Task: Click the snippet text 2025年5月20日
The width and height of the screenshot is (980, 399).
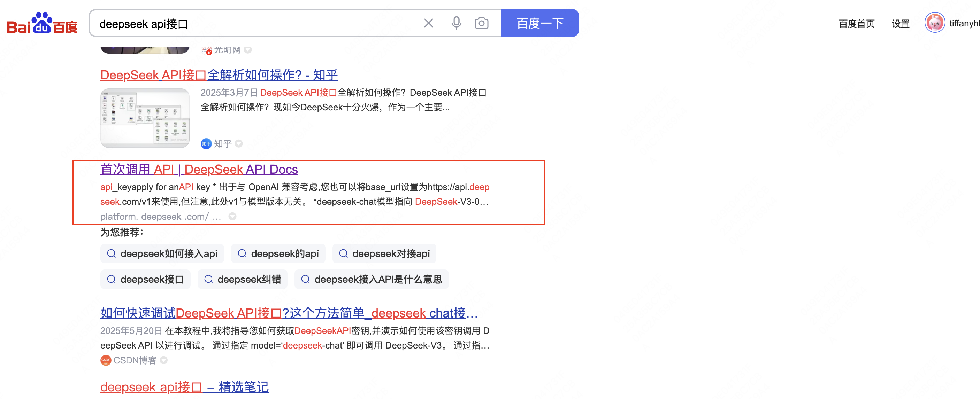Action: click(x=131, y=331)
